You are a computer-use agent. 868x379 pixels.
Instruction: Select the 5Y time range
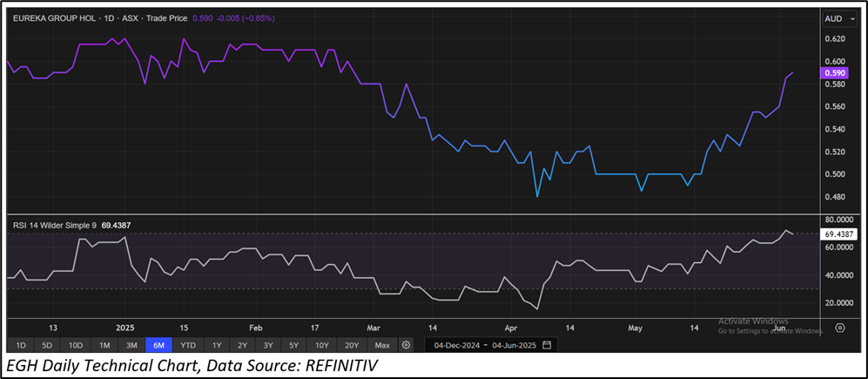tap(294, 345)
